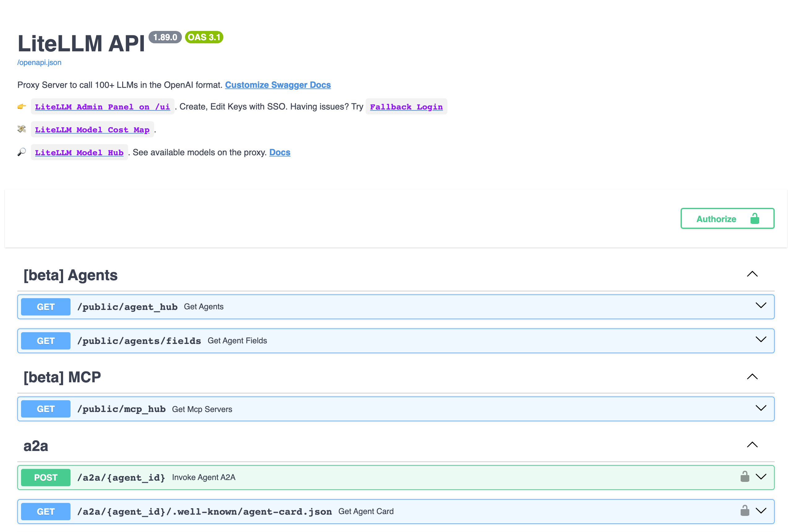
Task: Open the /public/mcp_hub endpoint path
Action: pos(122,409)
